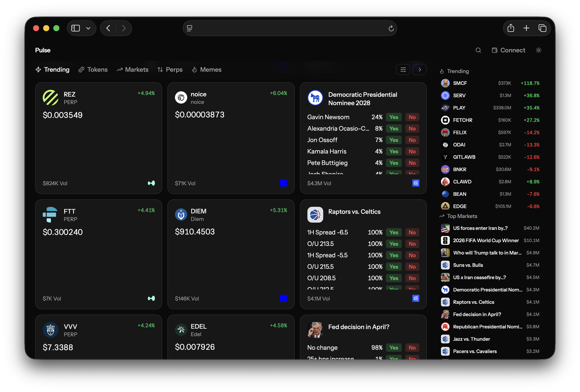Click the share icon in browser toolbar

(x=511, y=28)
